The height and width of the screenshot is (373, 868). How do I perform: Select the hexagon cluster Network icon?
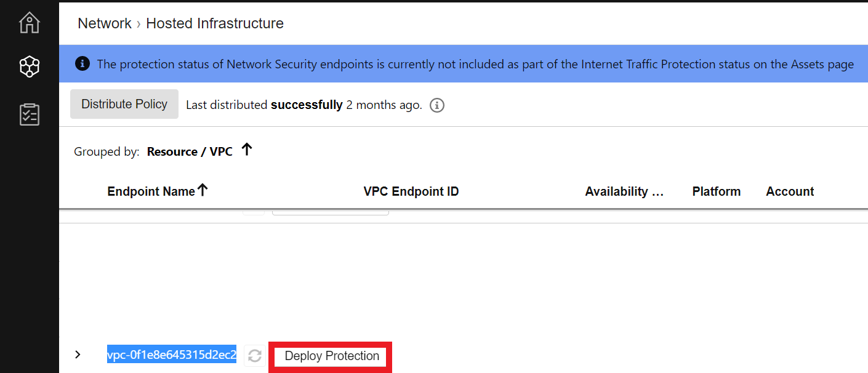click(x=29, y=66)
